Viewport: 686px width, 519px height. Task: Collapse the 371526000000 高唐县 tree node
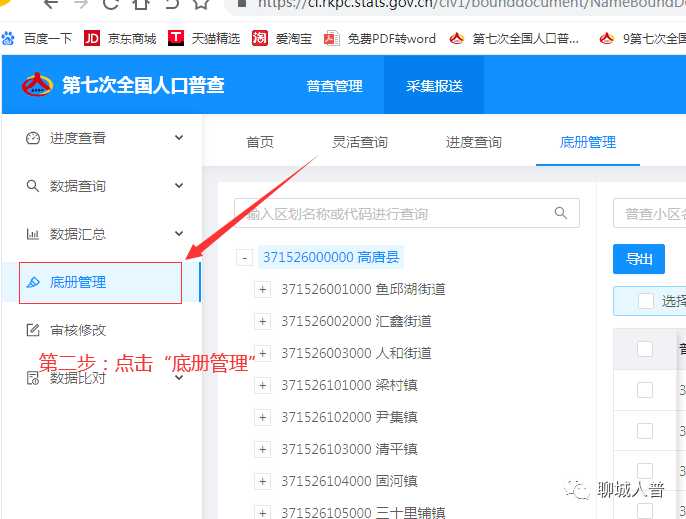click(244, 257)
